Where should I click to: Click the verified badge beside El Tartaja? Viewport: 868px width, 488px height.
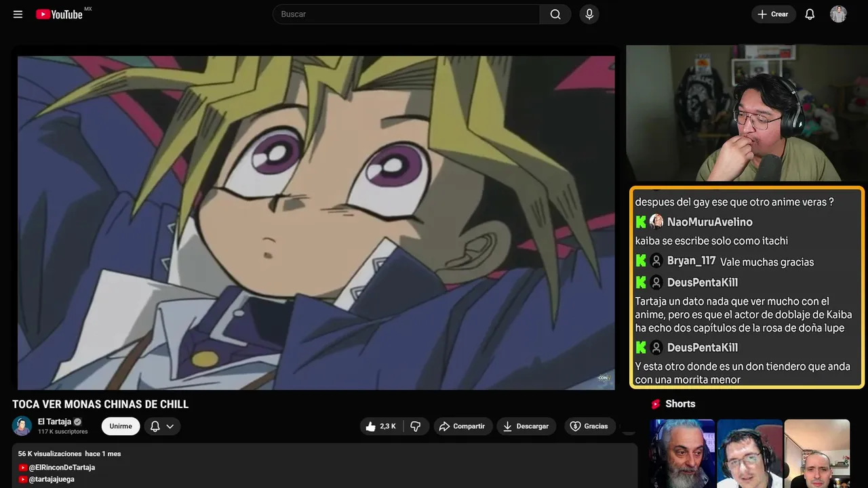pos(77,422)
